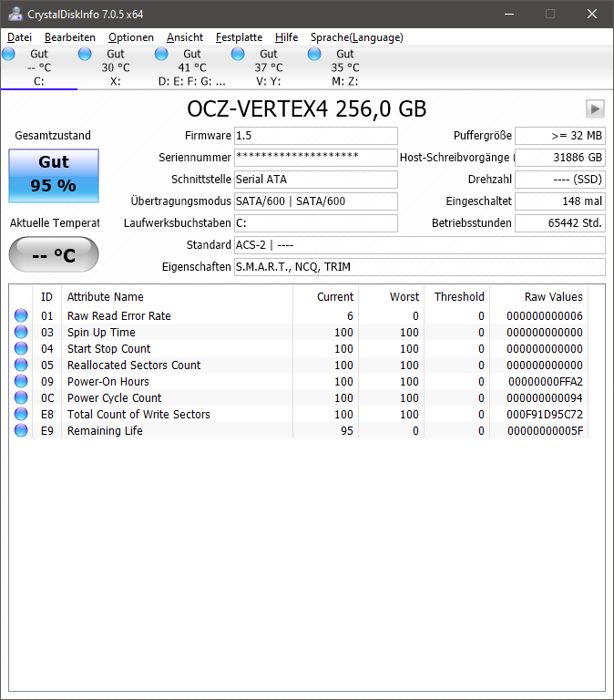Screen dimensions: 614x700
Task: Click raw value 0000000005F
Action: point(545,431)
